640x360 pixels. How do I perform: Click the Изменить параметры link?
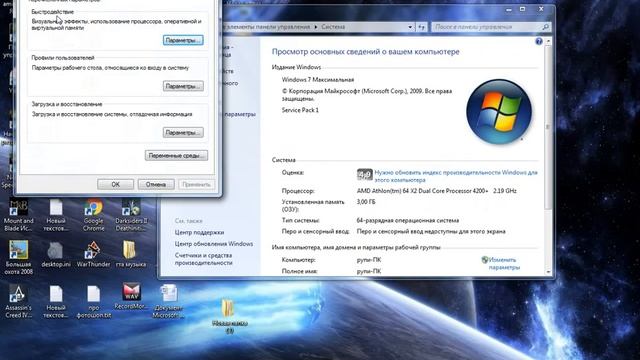[504, 264]
